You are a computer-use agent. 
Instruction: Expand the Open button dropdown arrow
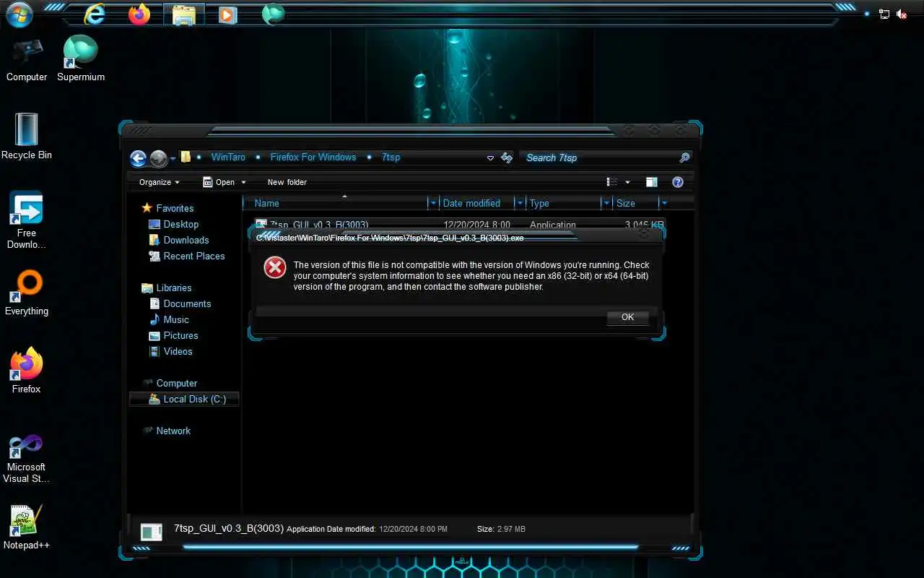coord(243,182)
